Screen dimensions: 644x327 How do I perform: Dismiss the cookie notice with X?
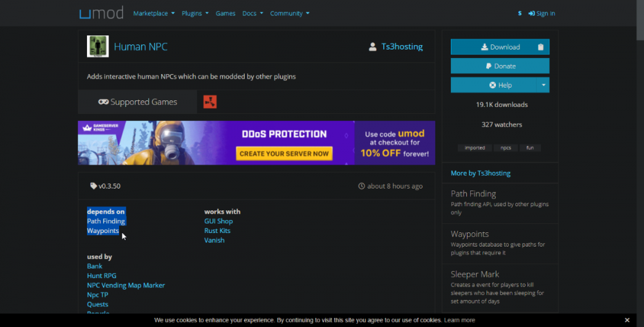click(627, 320)
